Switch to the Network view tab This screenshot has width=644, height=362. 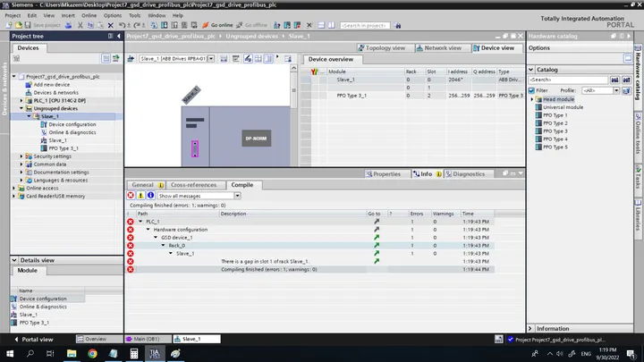click(438, 48)
